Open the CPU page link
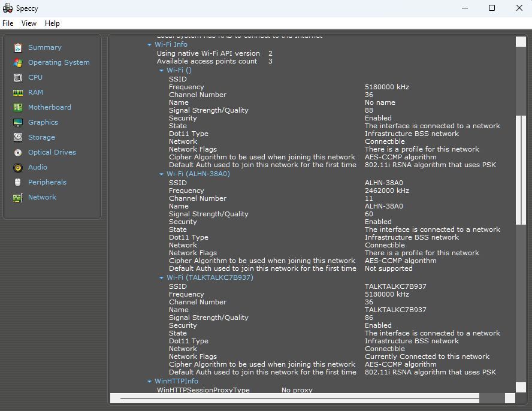This screenshot has height=411, width=532. coord(35,77)
